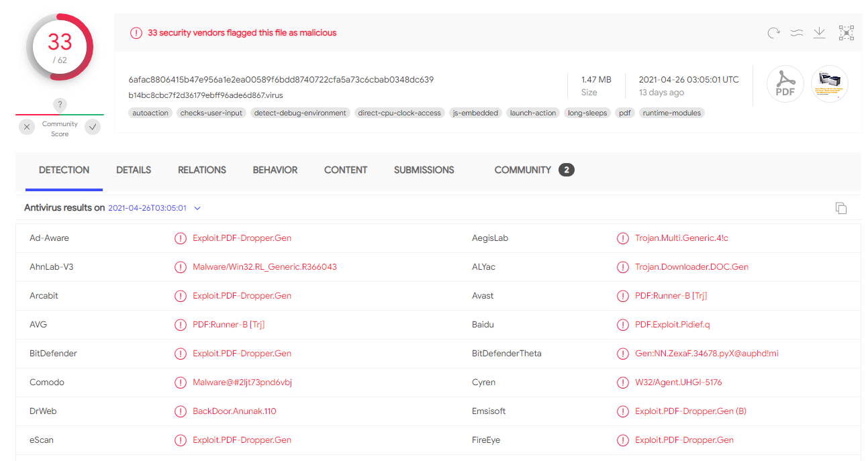Click the alert icon beside W32/Agent.UHGI-5176

[x=623, y=382]
